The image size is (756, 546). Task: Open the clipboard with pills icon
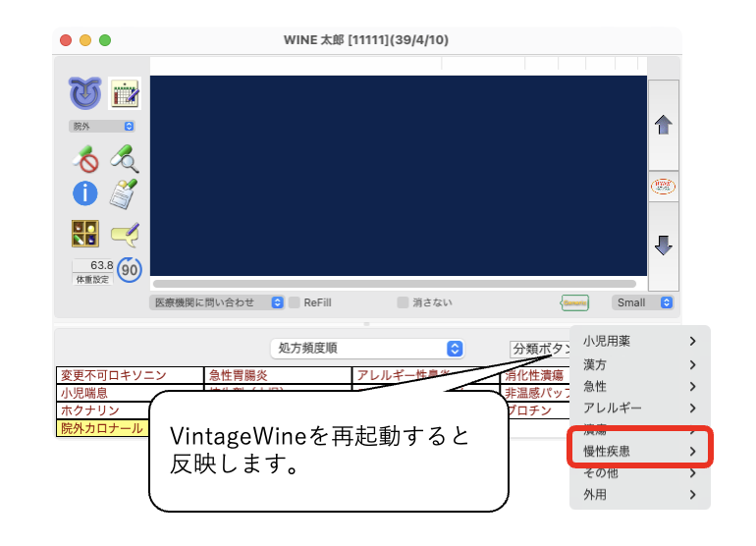(124, 193)
